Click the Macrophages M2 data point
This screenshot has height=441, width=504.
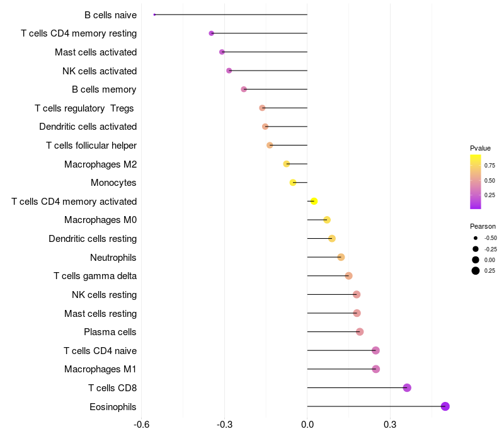[x=287, y=164]
